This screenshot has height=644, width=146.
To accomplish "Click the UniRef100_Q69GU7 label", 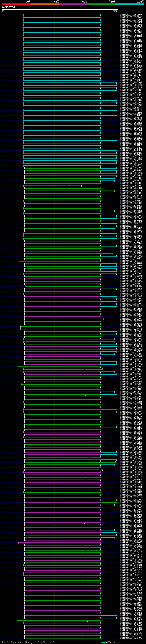I will 131,70.
